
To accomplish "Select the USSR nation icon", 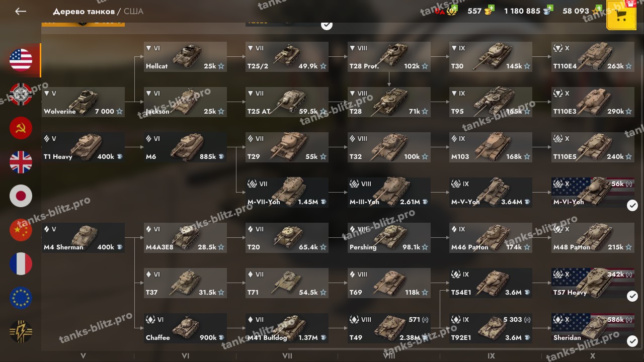I will click(x=21, y=128).
